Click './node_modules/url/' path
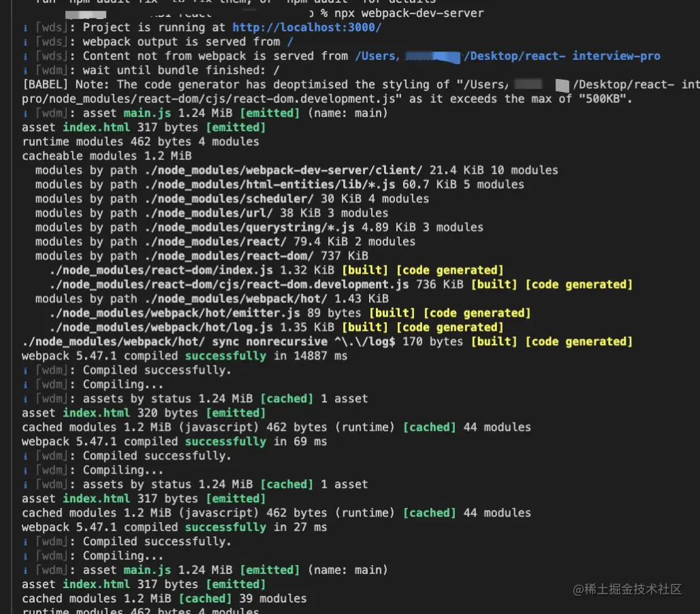 [208, 213]
